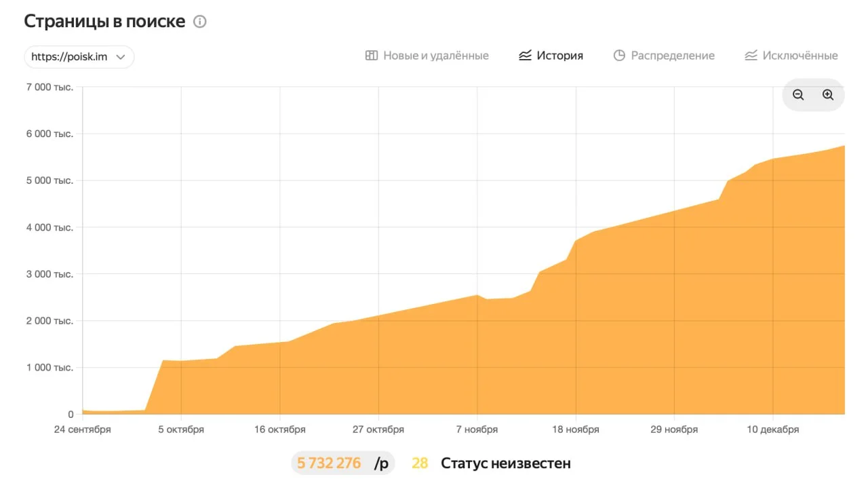Open the https://poisk.im site dropdown
868x479 pixels.
point(69,57)
